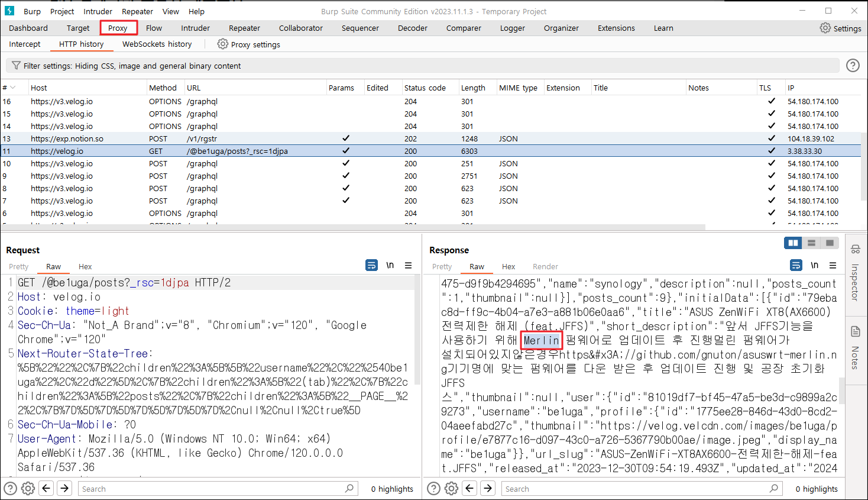This screenshot has width=868, height=500.
Task: Select row 6 OPTIONS /graphql request
Action: (430, 213)
